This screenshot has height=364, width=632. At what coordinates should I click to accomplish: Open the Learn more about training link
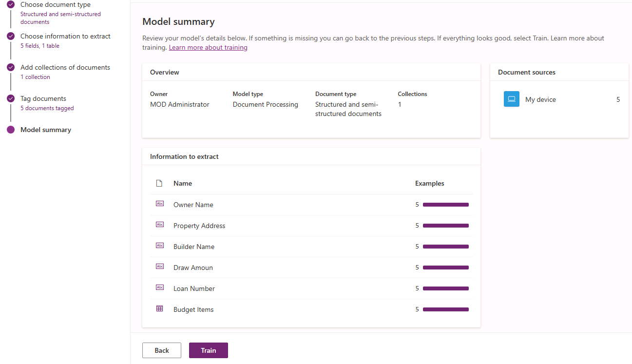click(x=208, y=48)
